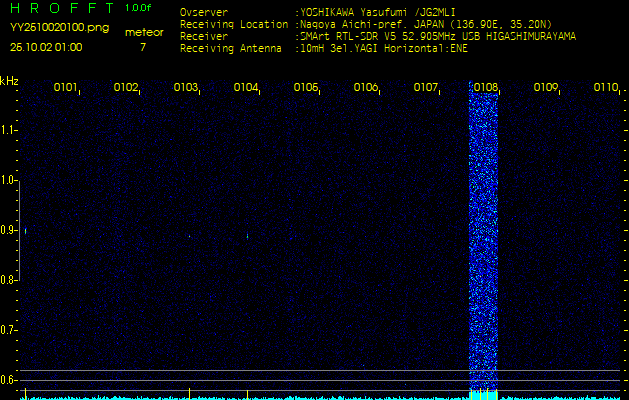Click the 1.0 frequency axis label

(x=9, y=180)
